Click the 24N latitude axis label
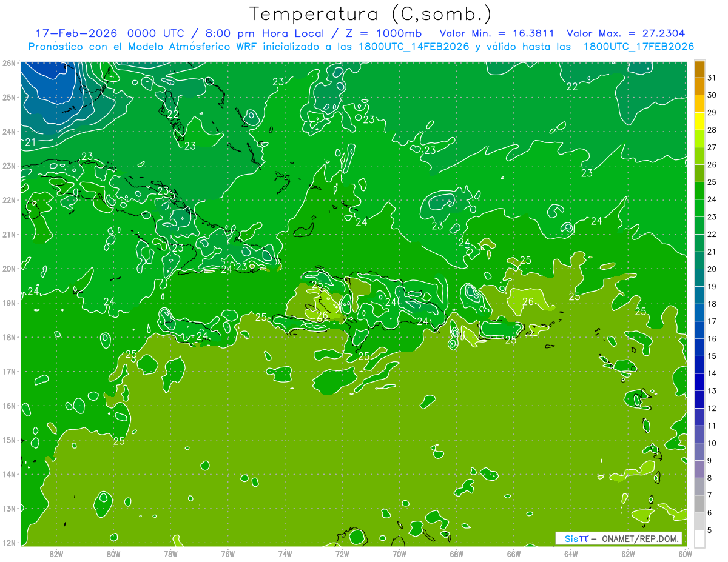This screenshot has width=728, height=562. [x=10, y=132]
